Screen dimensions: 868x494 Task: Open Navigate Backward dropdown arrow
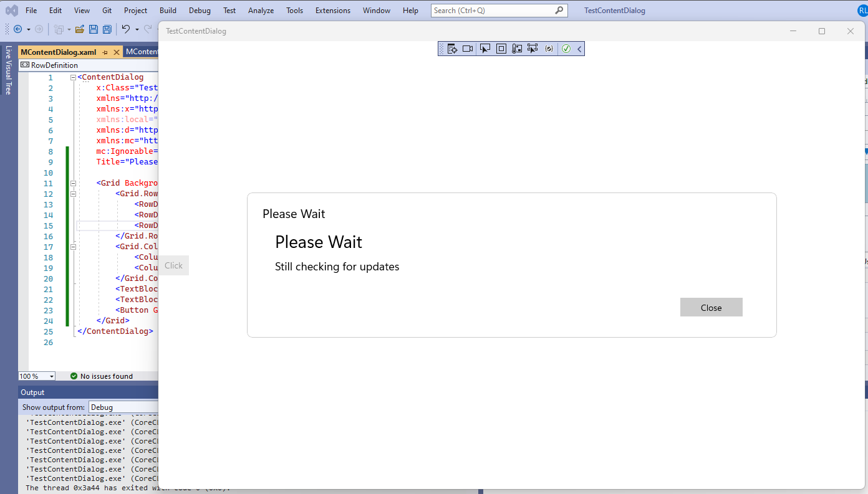click(x=28, y=29)
